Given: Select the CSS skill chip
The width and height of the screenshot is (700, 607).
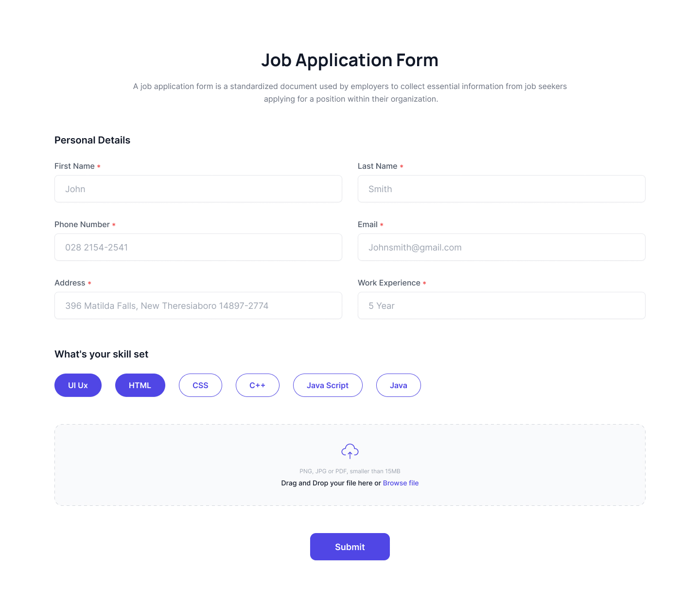Looking at the screenshot, I should point(200,385).
